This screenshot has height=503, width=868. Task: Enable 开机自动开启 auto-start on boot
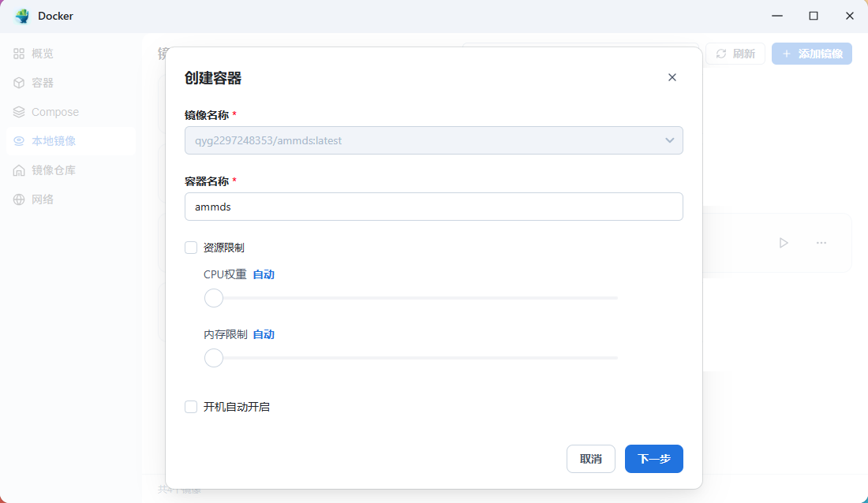(191, 406)
